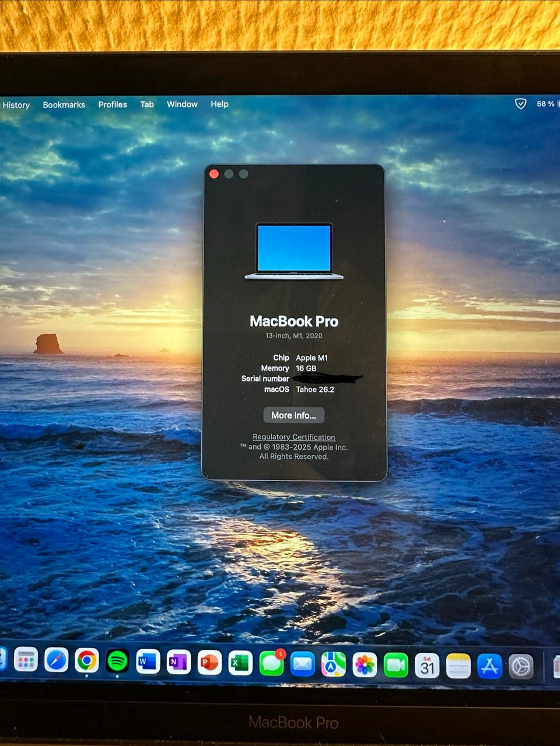
Task: Click the Serial number label
Action: [x=265, y=379]
